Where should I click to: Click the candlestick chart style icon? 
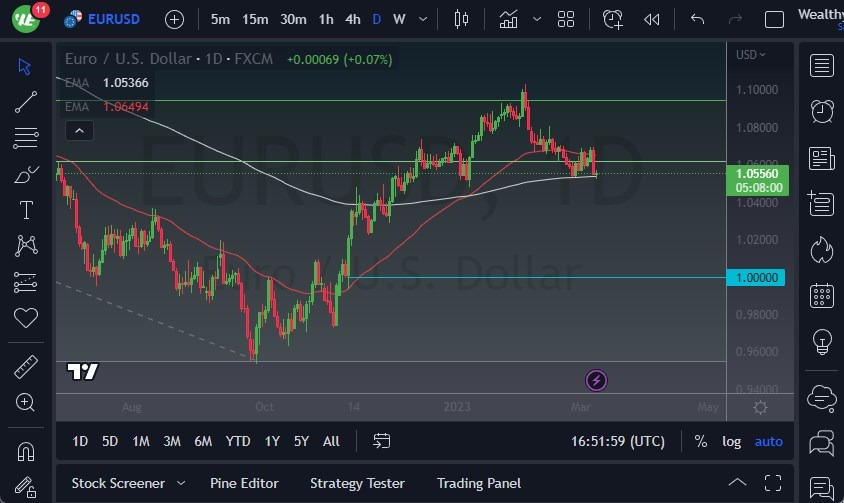(x=461, y=19)
